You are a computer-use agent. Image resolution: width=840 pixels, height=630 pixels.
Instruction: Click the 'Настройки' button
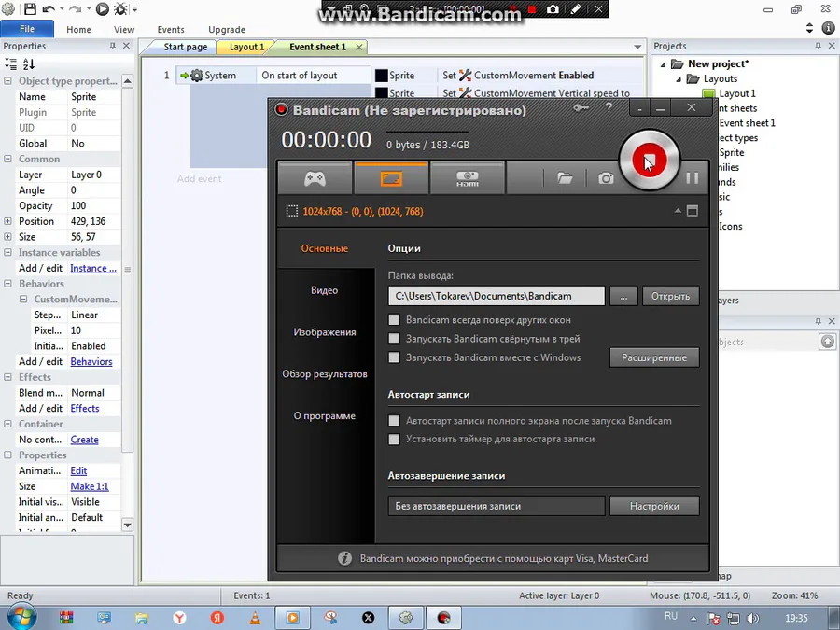[654, 506]
